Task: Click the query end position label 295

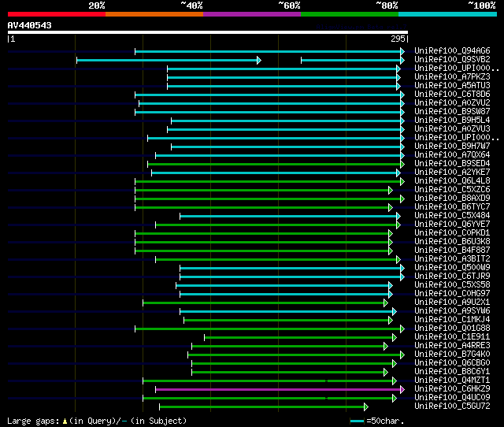Action: pyautogui.click(x=398, y=39)
